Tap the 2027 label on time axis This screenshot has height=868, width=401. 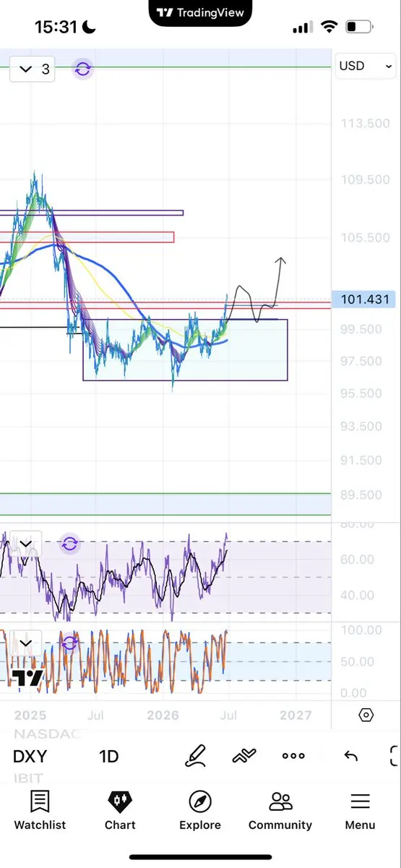[x=296, y=715]
